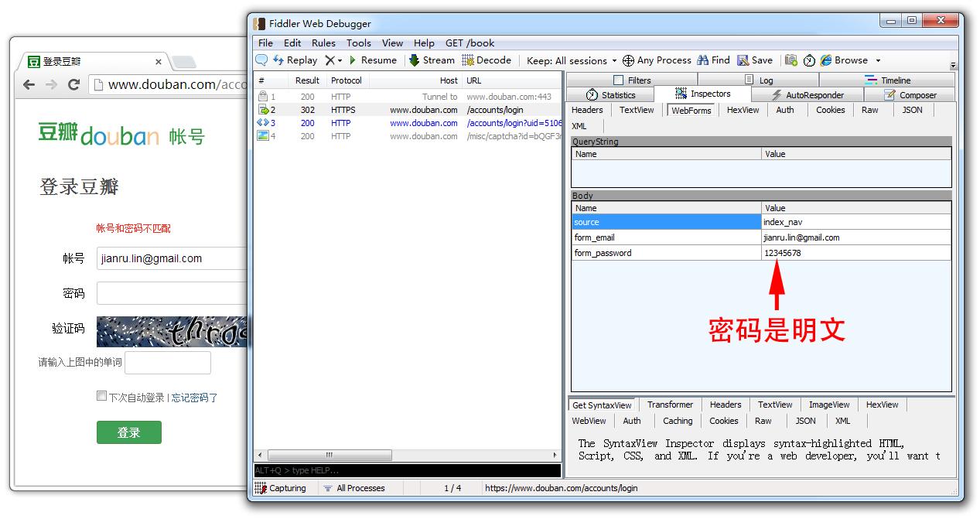980x519 pixels.
Task: Click browser back arrow button
Action: click(29, 84)
